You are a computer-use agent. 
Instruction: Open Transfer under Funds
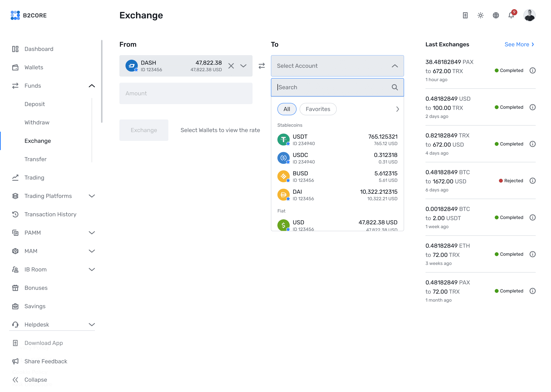(35, 159)
